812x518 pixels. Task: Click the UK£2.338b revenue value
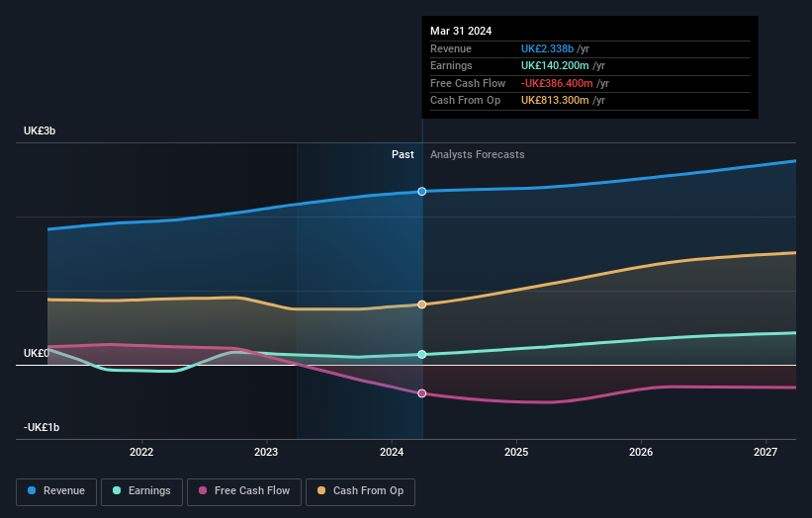[547, 48]
